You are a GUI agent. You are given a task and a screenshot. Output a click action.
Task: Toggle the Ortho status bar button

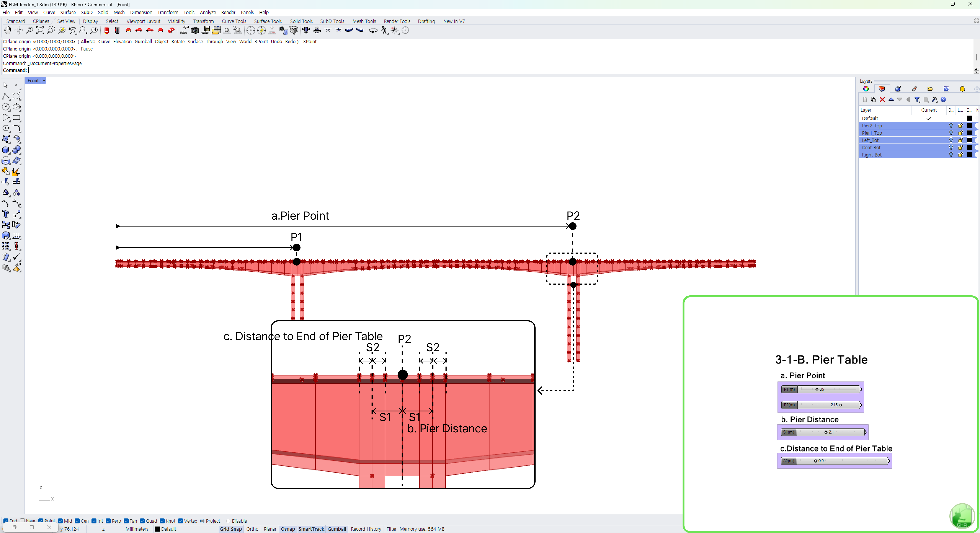pyautogui.click(x=252, y=529)
